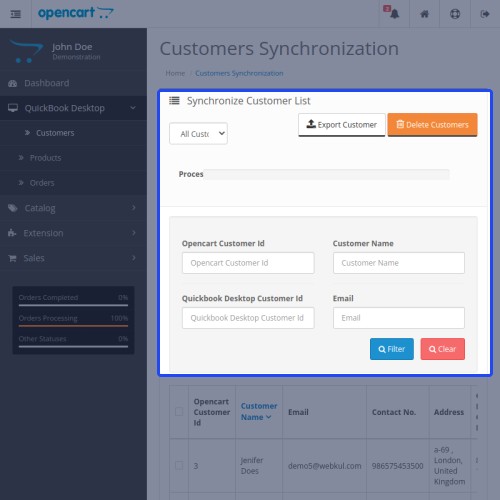The image size is (500, 500).
Task: Click the Home breadcrumb link
Action: [x=175, y=73]
